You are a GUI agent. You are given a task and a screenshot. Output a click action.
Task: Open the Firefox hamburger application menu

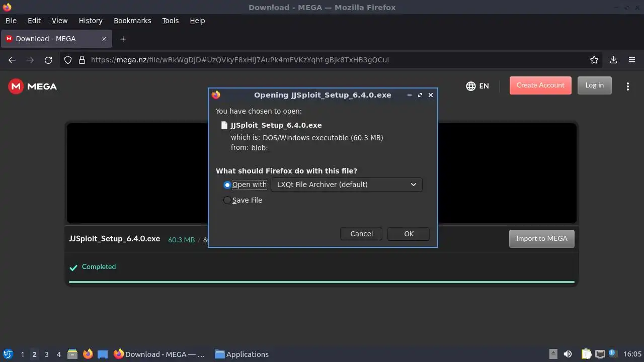632,60
